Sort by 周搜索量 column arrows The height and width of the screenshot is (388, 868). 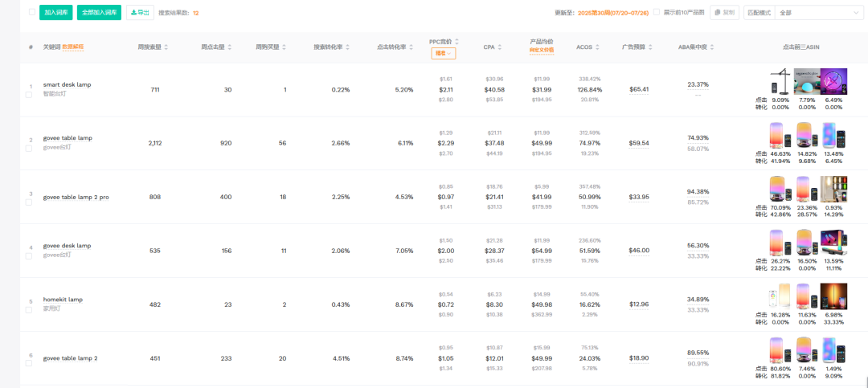[166, 47]
